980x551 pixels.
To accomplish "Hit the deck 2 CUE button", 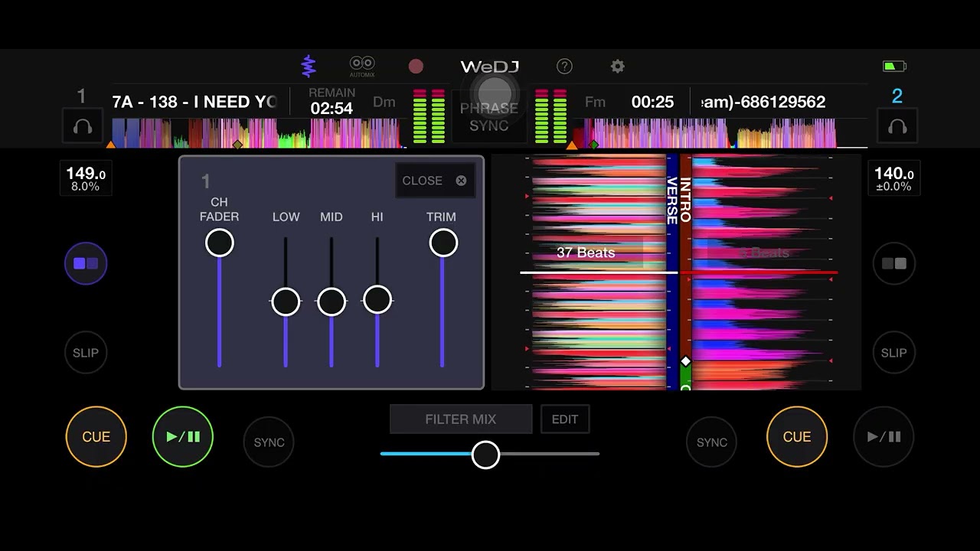I will [x=797, y=436].
